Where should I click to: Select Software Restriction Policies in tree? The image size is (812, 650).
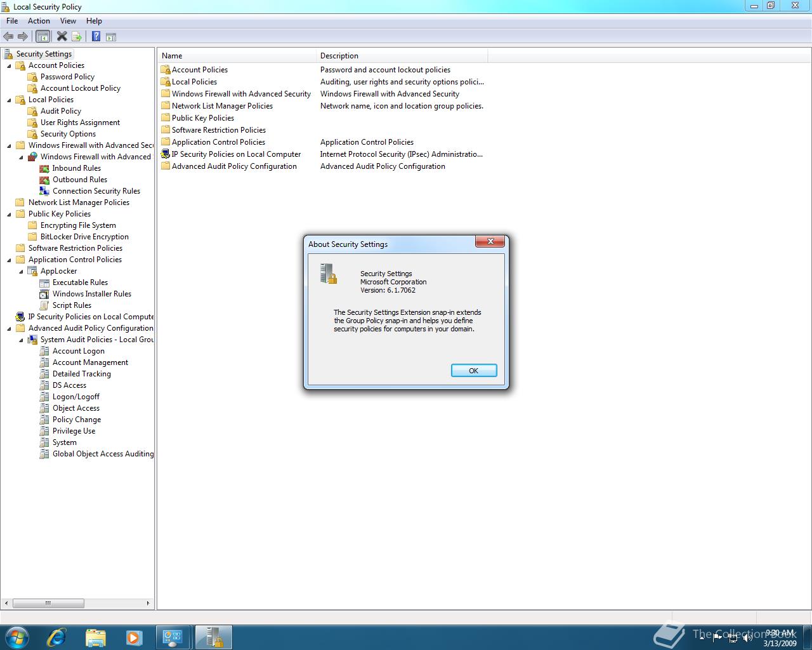[x=75, y=248]
